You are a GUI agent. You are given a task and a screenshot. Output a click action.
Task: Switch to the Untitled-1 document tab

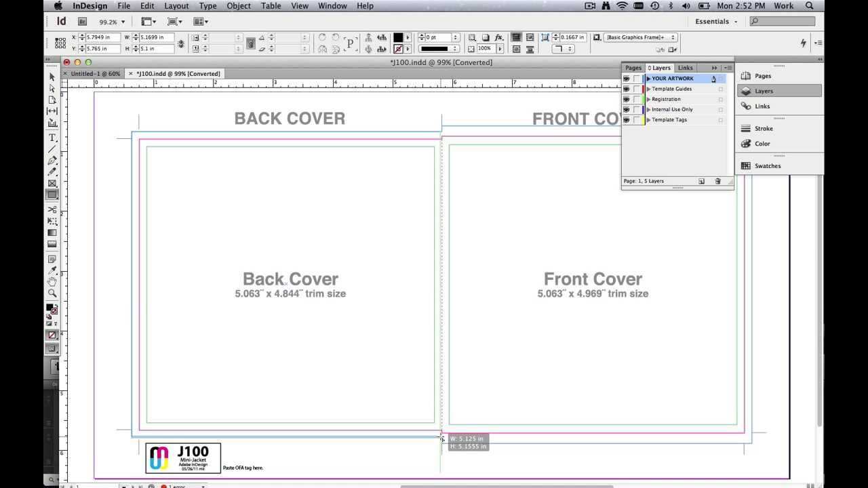point(95,73)
